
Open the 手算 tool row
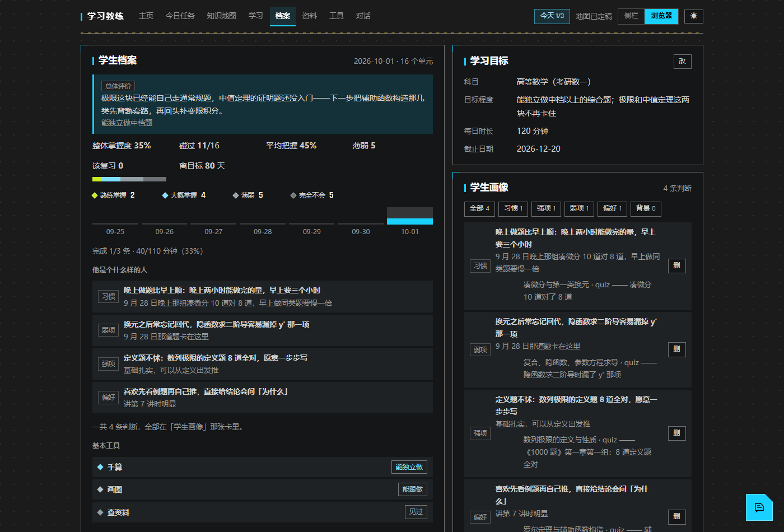(x=263, y=467)
